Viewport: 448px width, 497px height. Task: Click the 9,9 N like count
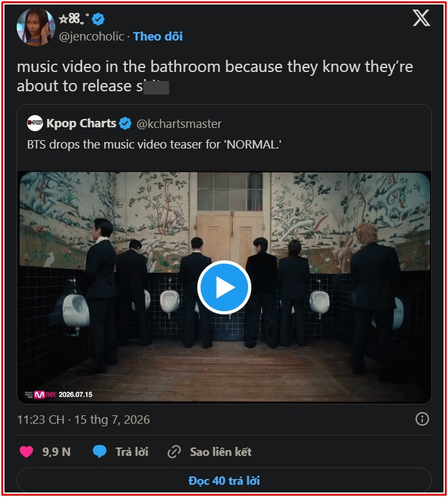tap(57, 452)
